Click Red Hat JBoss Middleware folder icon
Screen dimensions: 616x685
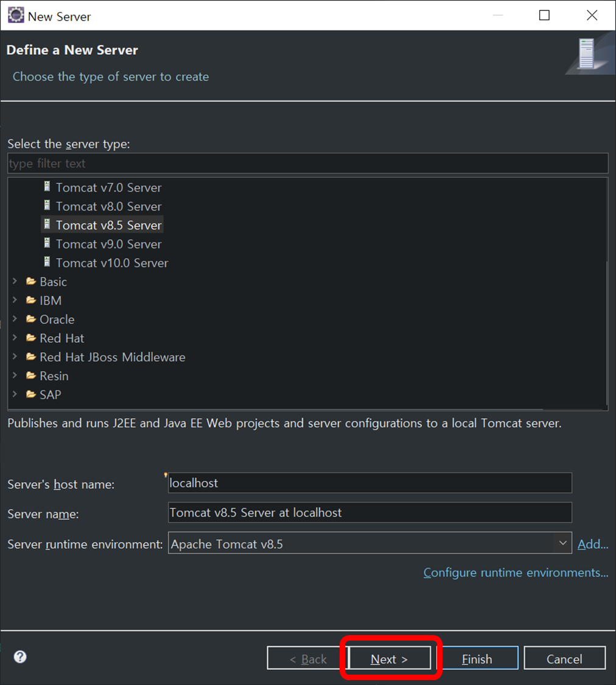tap(31, 356)
